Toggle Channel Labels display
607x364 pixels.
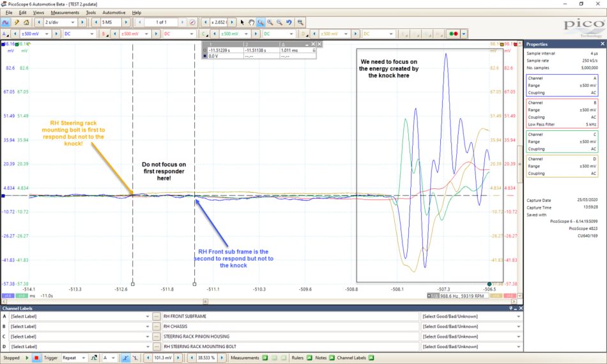[371, 358]
